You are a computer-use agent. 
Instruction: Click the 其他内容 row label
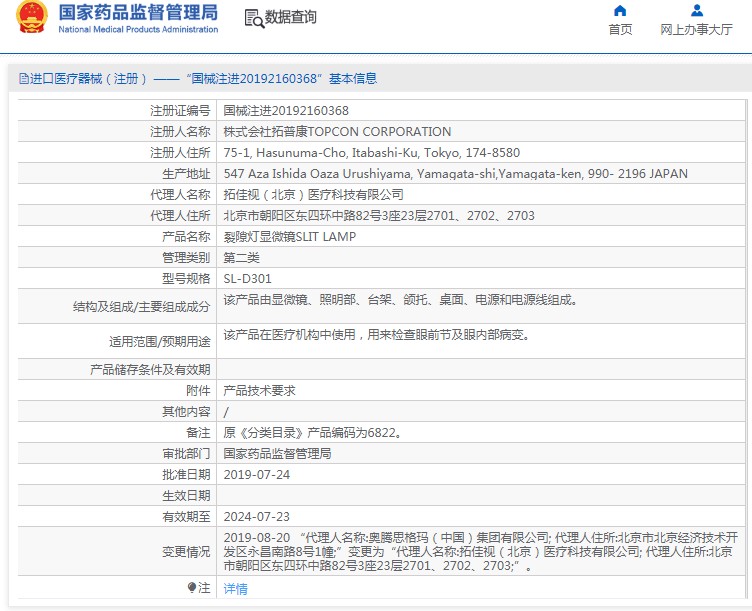[186, 412]
